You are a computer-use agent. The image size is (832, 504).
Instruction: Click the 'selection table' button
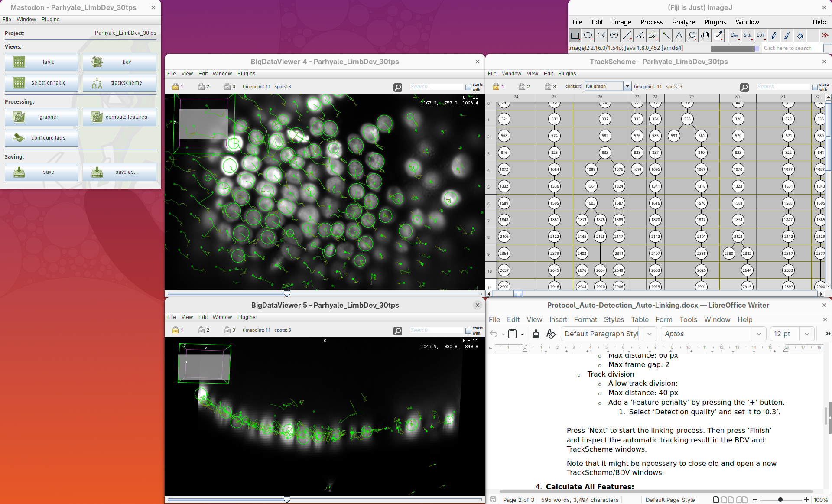pyautogui.click(x=42, y=83)
